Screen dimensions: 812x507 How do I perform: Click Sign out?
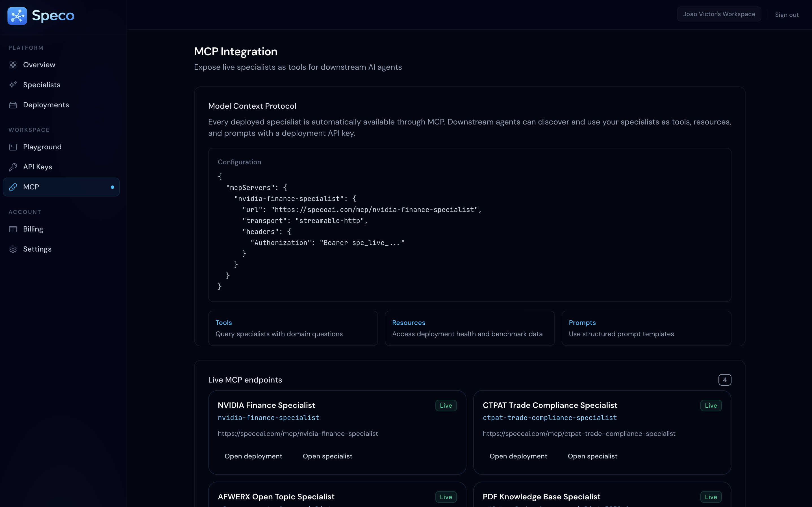click(787, 14)
